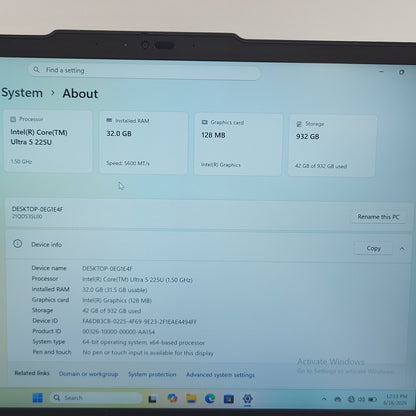Viewport: 416px width, 416px height.
Task: Open Task View on the taskbar
Action: coord(153,398)
